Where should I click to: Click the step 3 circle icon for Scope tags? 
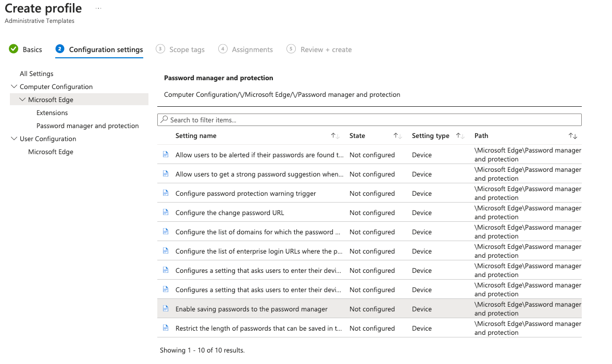click(x=160, y=49)
